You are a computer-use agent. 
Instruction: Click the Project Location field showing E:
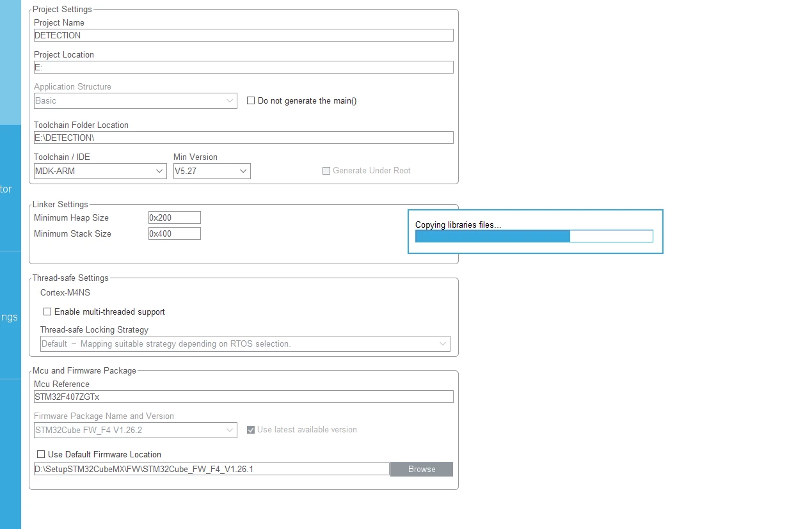[243, 67]
